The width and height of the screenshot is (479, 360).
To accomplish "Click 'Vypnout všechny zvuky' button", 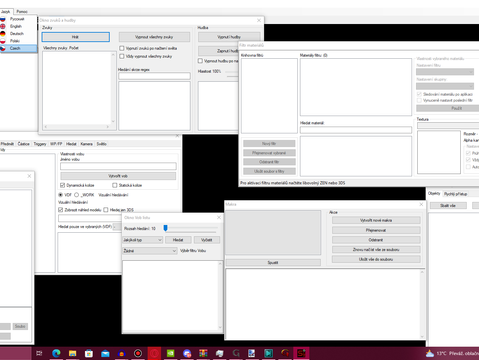I will point(154,37).
